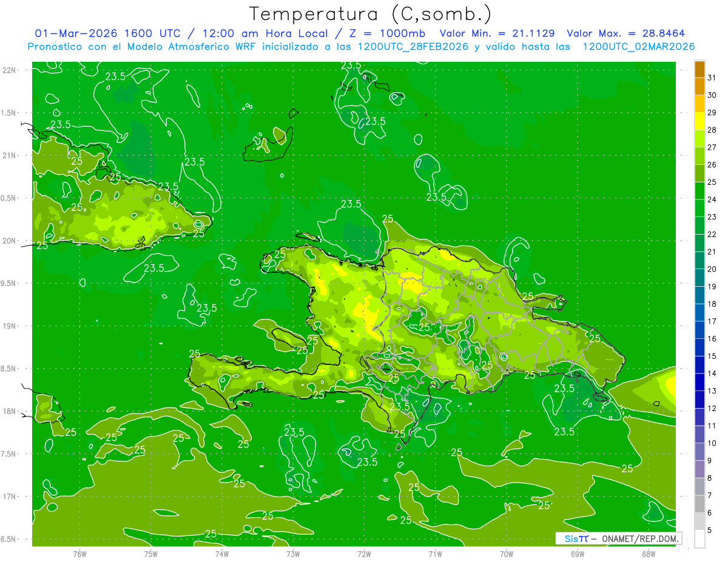Pick the green legend swatch between 23 and 24
728x562 pixels.
click(699, 209)
